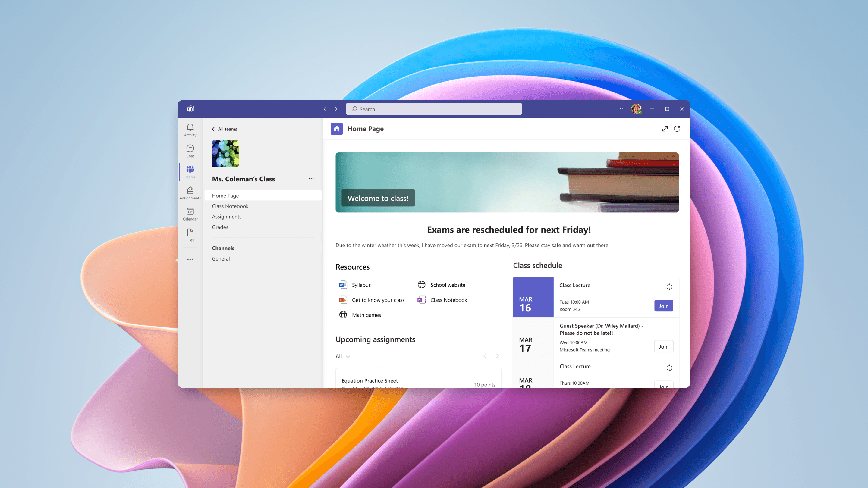This screenshot has height=488, width=868.
Task: Go back to All teams
Action: 225,129
